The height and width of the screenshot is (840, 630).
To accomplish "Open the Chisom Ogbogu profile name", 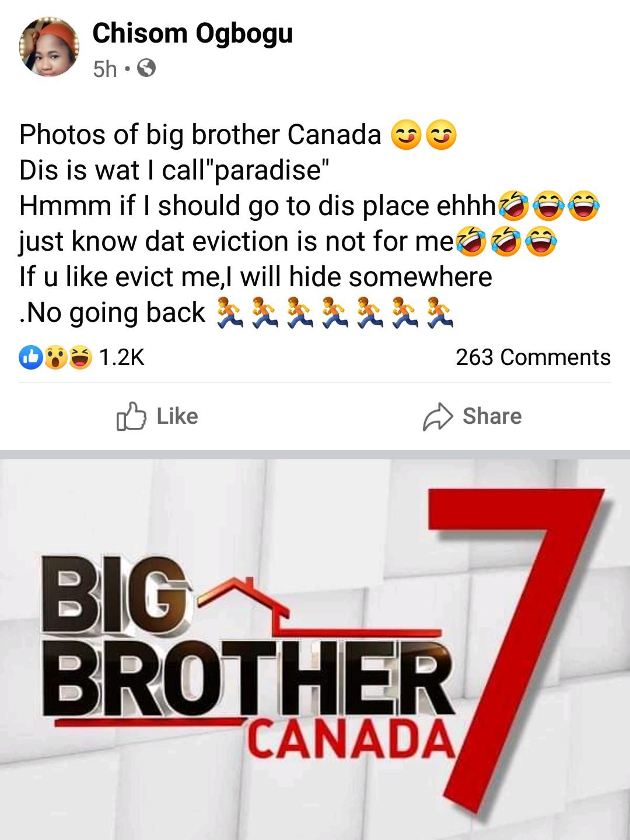I will 192,33.
